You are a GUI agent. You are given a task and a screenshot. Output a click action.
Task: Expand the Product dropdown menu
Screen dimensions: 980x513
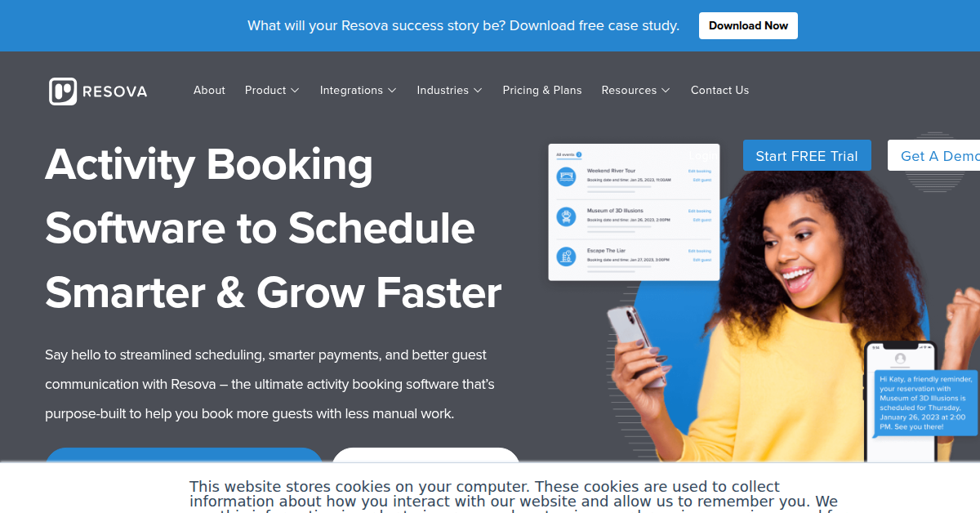(272, 91)
